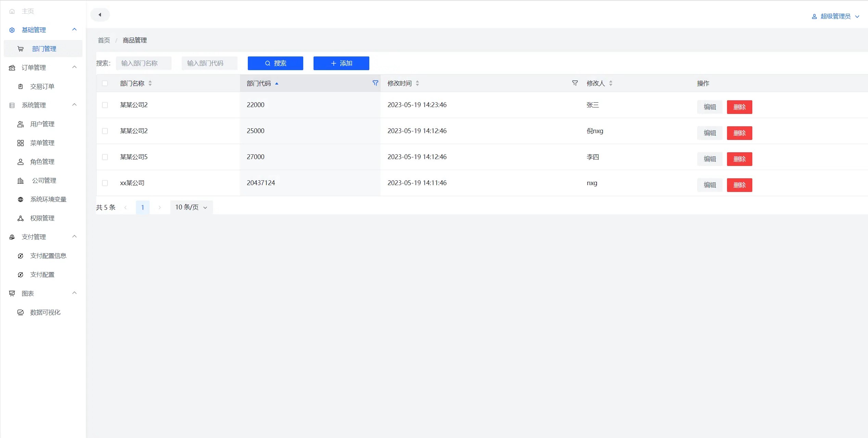Open the 10 条/页 page size dropdown
The image size is (868, 438).
click(191, 207)
